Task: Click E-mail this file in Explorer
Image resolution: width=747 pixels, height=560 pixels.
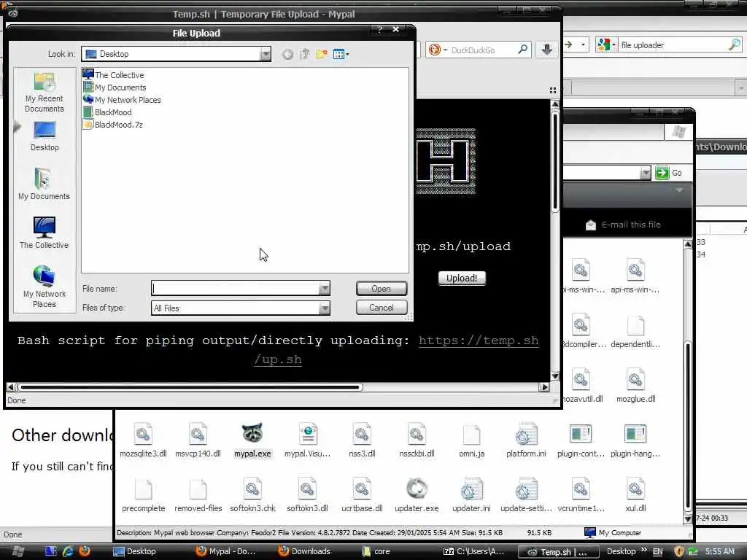Action: 623,225
